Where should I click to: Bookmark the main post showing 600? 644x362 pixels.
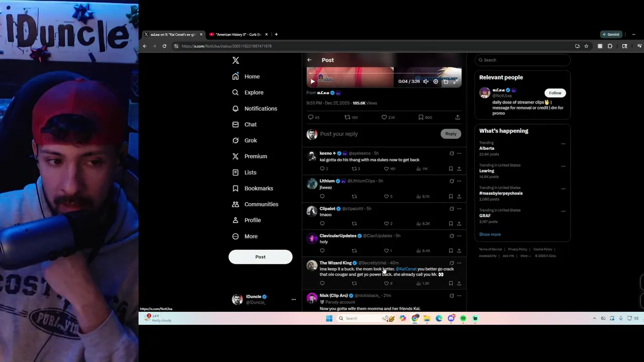click(x=425, y=117)
